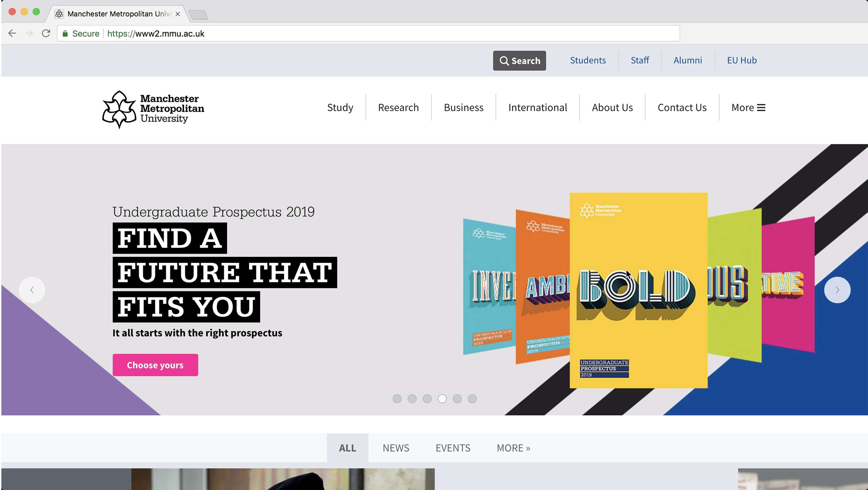The width and height of the screenshot is (868, 490).
Task: Click the green Secure padlock icon
Action: click(x=65, y=34)
